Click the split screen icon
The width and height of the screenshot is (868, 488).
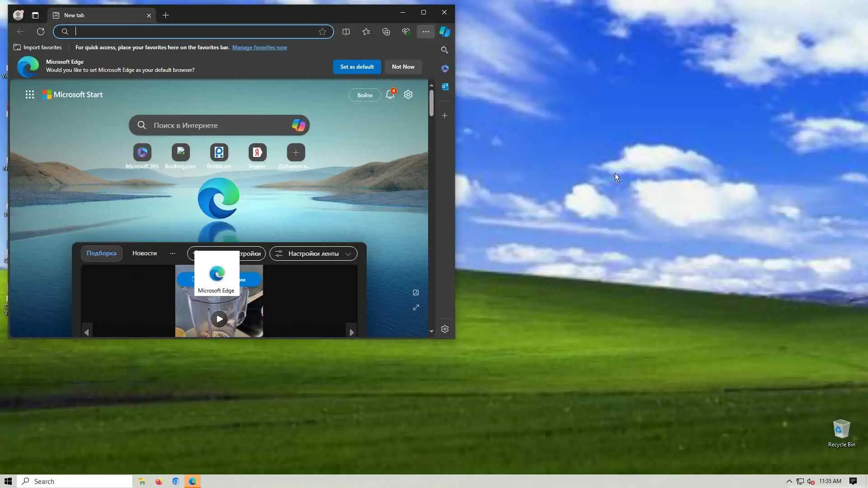coord(346,32)
